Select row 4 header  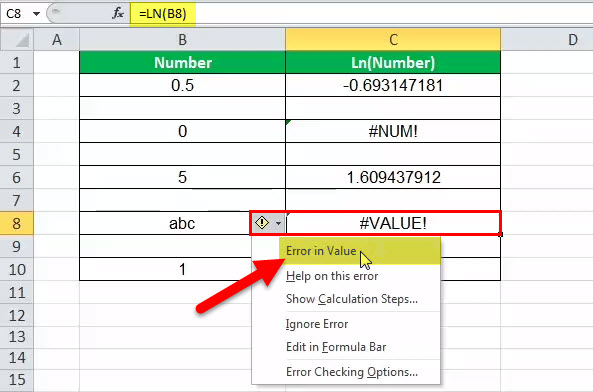tap(17, 132)
